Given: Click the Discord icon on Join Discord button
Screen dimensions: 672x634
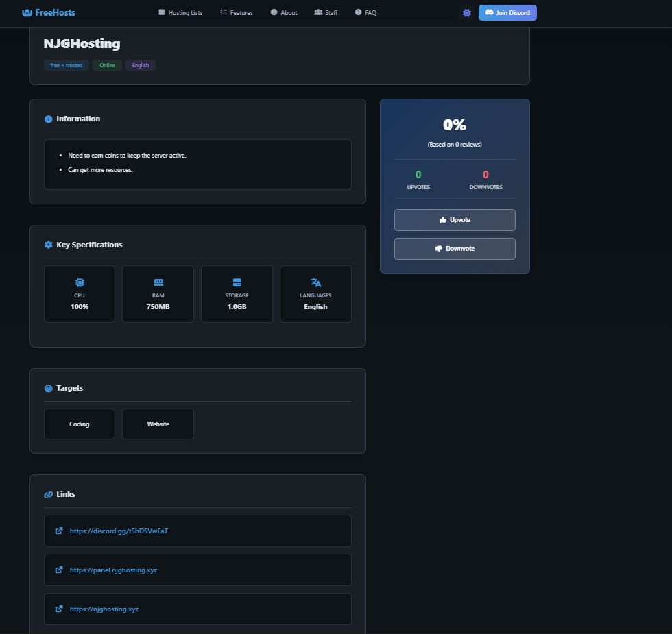Looking at the screenshot, I should 488,12.
